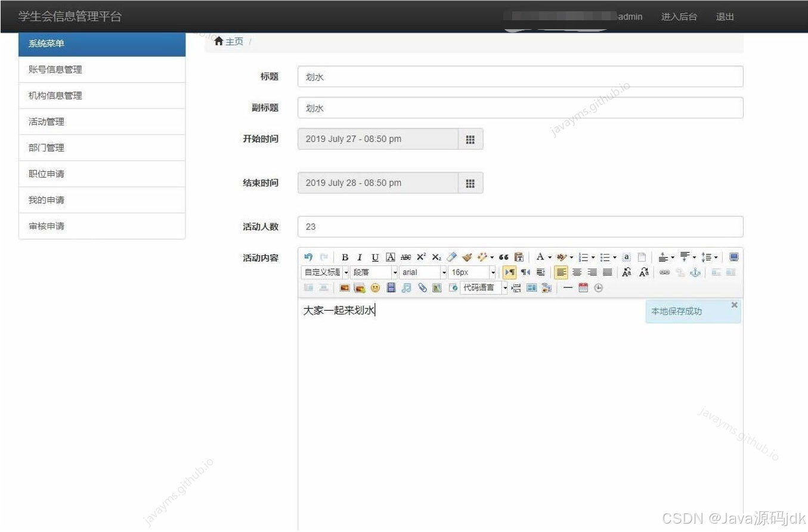The width and height of the screenshot is (808, 532).
Task: Open 我的申请 in the sidebar
Action: (x=102, y=200)
